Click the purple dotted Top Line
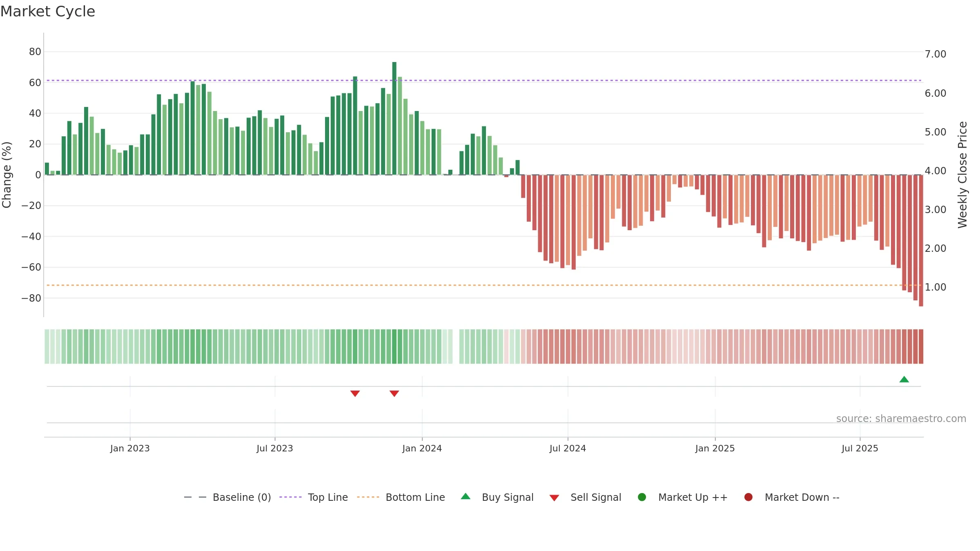 (x=484, y=80)
